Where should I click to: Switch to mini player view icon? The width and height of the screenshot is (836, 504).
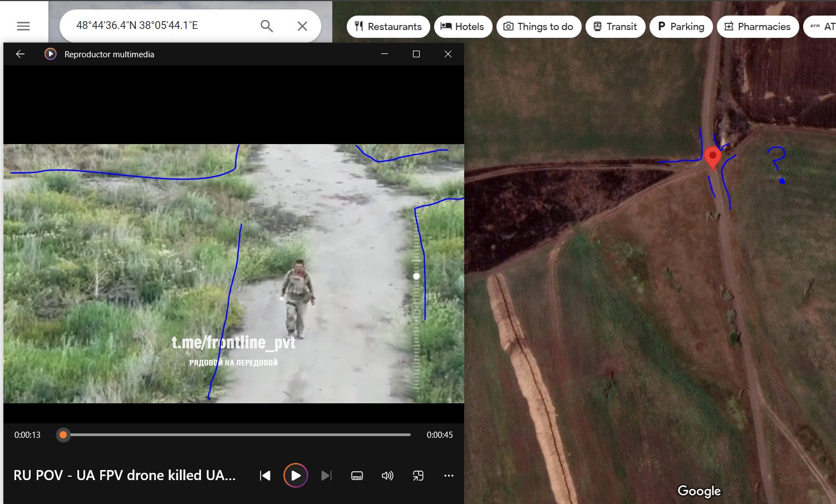click(x=418, y=476)
